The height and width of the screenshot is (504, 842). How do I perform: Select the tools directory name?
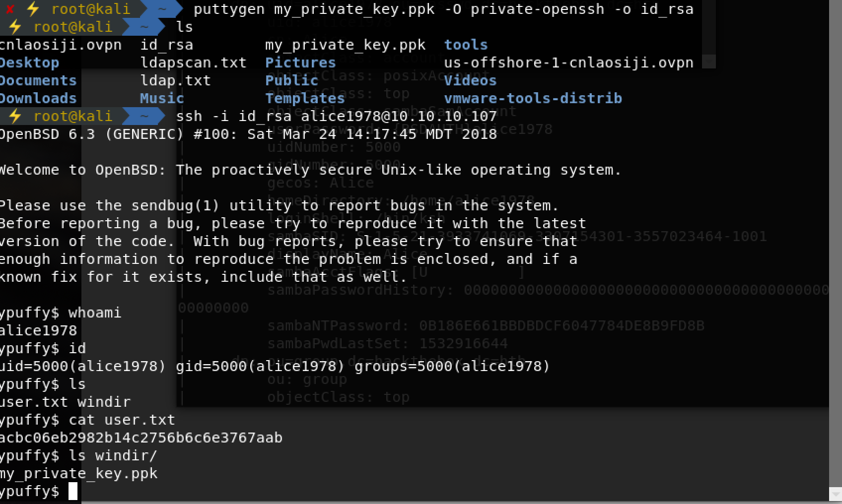pos(466,45)
